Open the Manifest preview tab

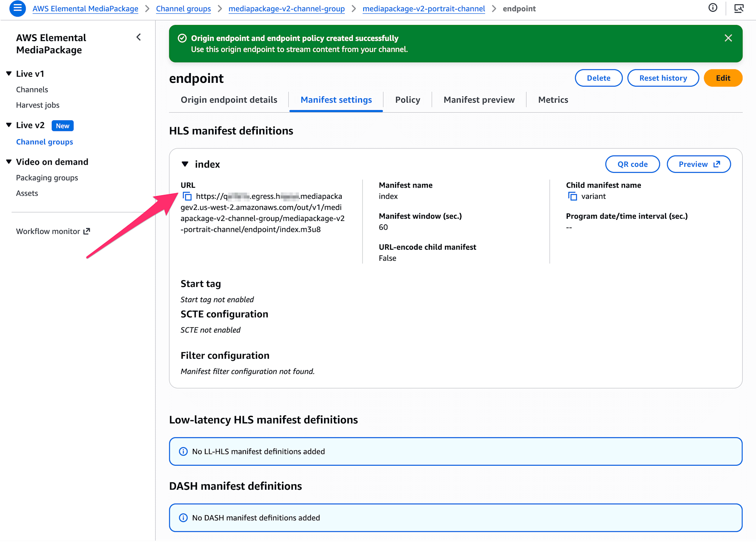(479, 100)
